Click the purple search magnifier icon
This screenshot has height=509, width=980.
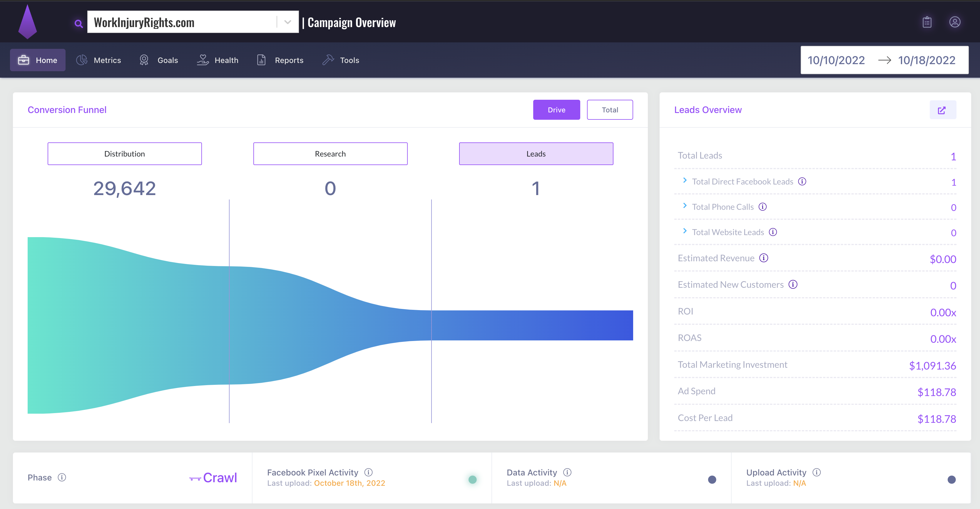[78, 24]
